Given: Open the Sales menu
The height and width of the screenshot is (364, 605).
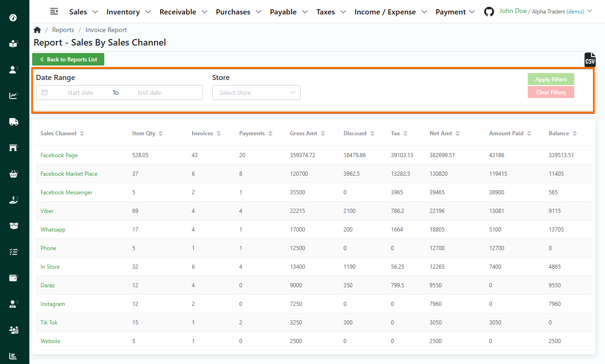Looking at the screenshot, I should (x=84, y=12).
